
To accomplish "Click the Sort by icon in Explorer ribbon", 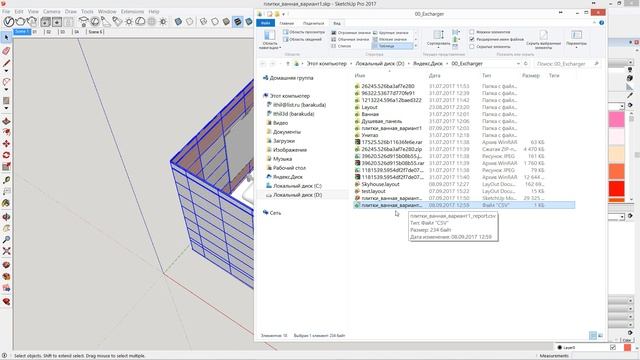I will click(438, 37).
